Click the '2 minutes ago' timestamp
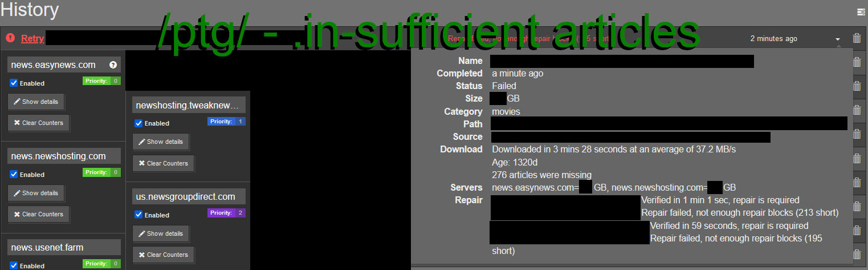 click(x=773, y=39)
